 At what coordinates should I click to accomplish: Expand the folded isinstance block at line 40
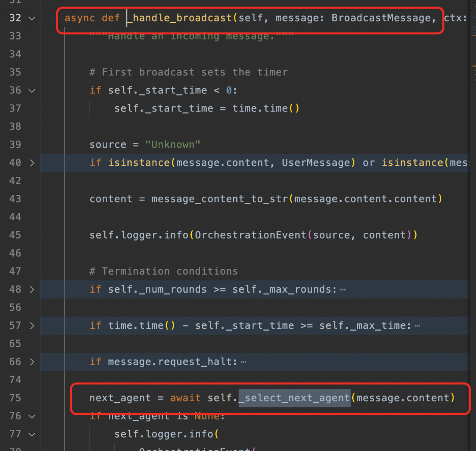point(32,163)
